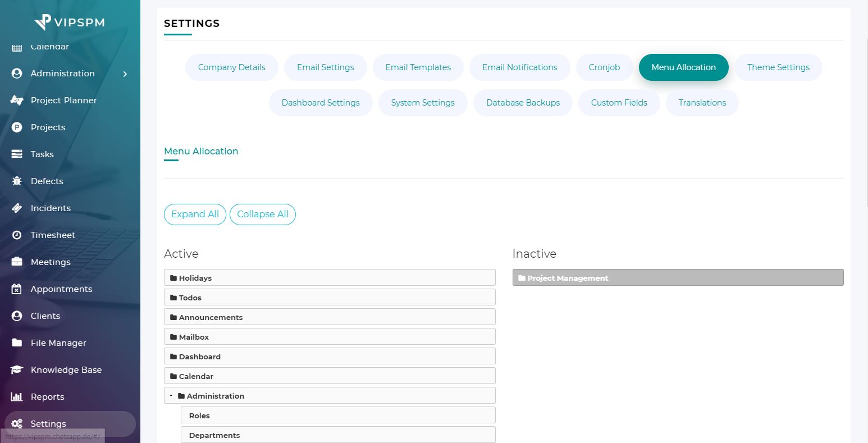The height and width of the screenshot is (443, 868).
Task: Click the Administration folder icon in Active list
Action: click(x=181, y=396)
